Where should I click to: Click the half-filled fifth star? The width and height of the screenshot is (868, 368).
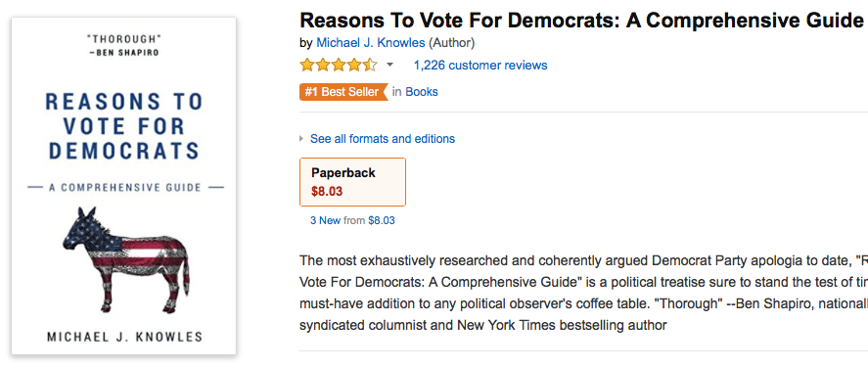370,66
